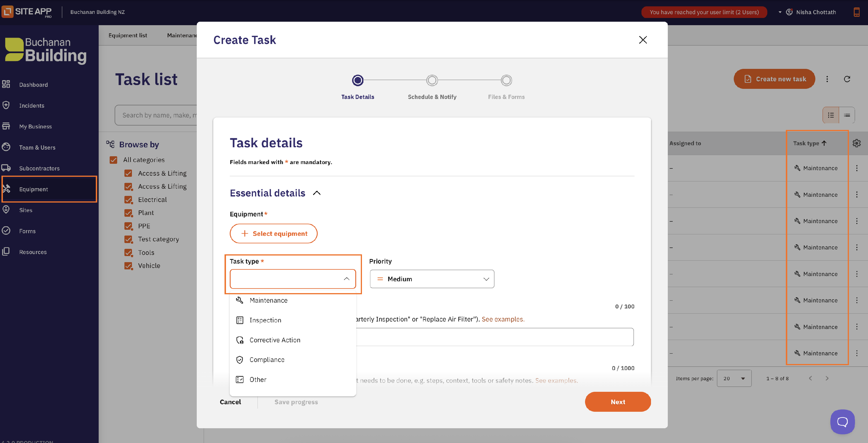Go to previous page arrow
This screenshot has width=868, height=443.
click(810, 378)
